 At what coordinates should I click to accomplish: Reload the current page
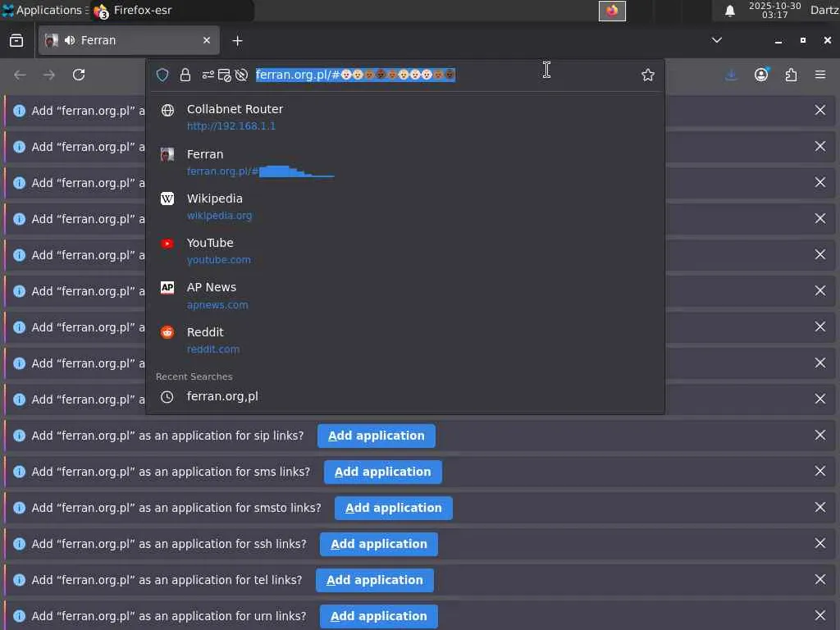click(79, 75)
